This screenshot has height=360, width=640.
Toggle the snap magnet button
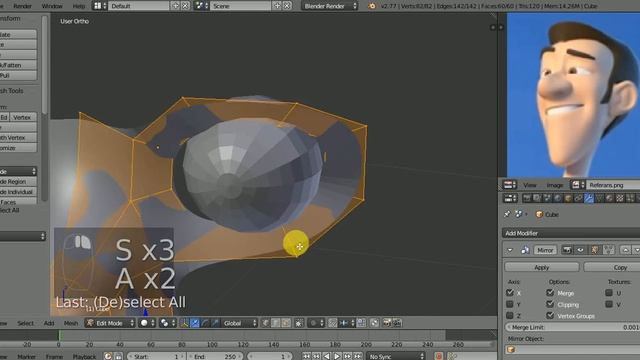click(333, 323)
